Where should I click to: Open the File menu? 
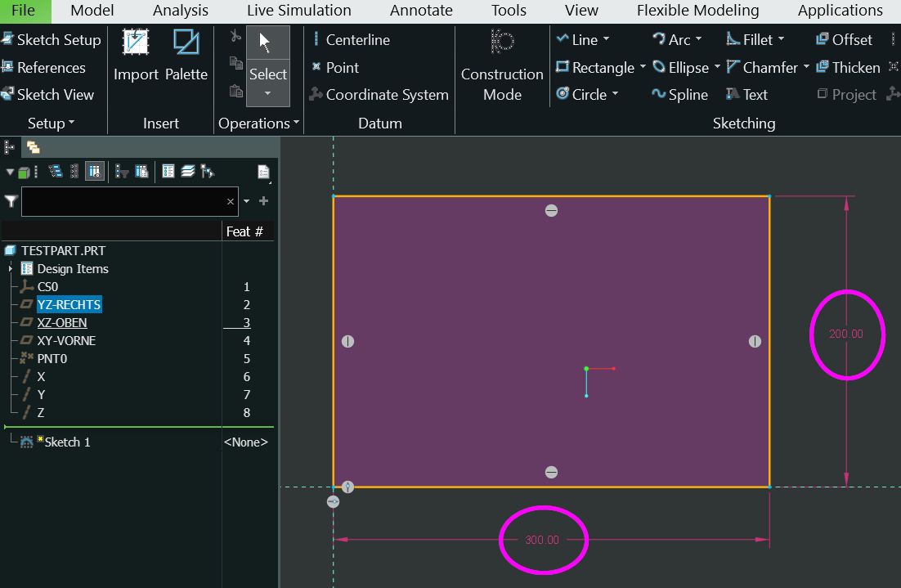(x=24, y=11)
